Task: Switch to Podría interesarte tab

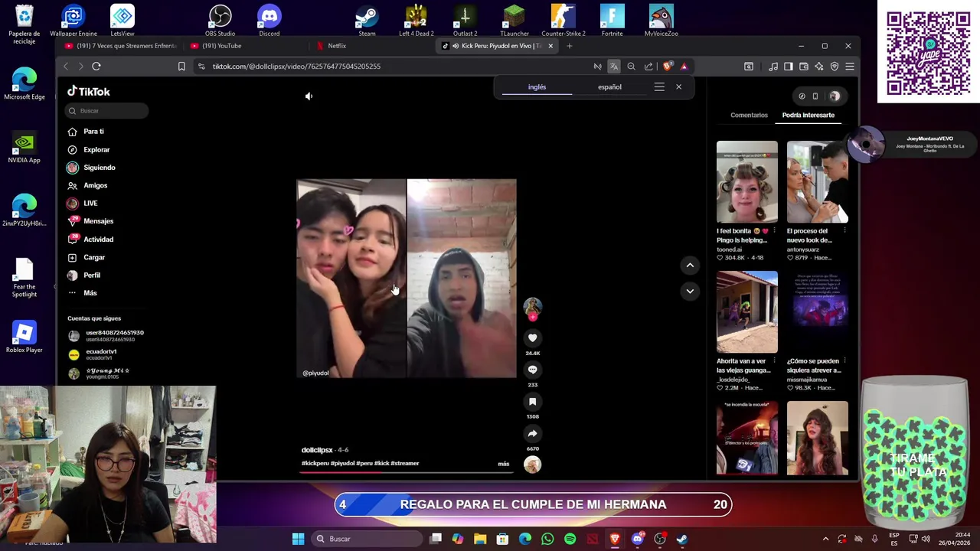Action: pos(808,116)
